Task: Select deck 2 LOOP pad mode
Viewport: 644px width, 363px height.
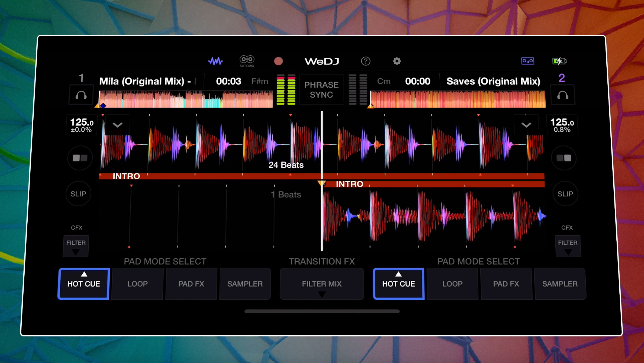Action: pos(452,284)
